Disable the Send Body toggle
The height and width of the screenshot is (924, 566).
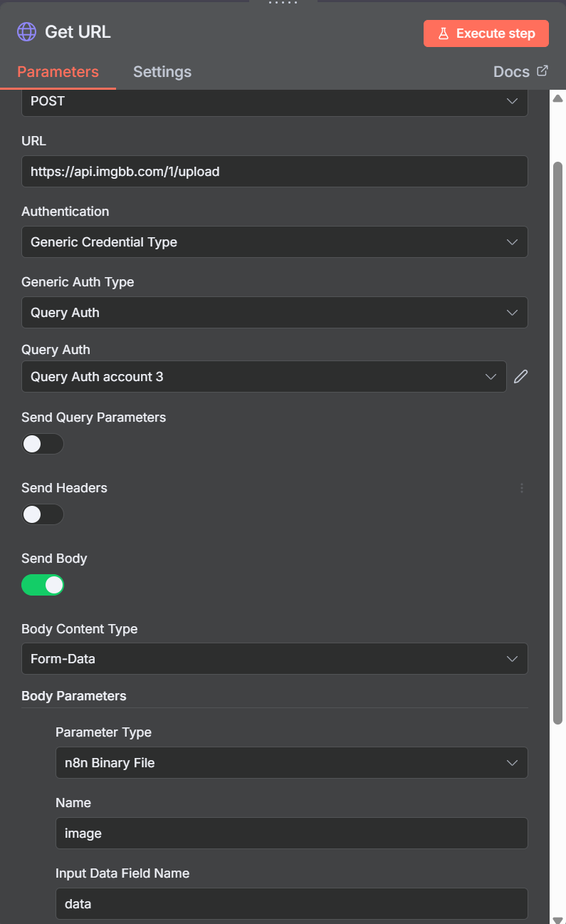[x=43, y=585]
